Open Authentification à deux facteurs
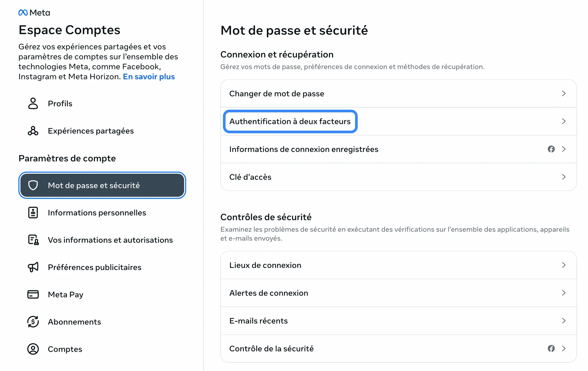 pos(290,121)
